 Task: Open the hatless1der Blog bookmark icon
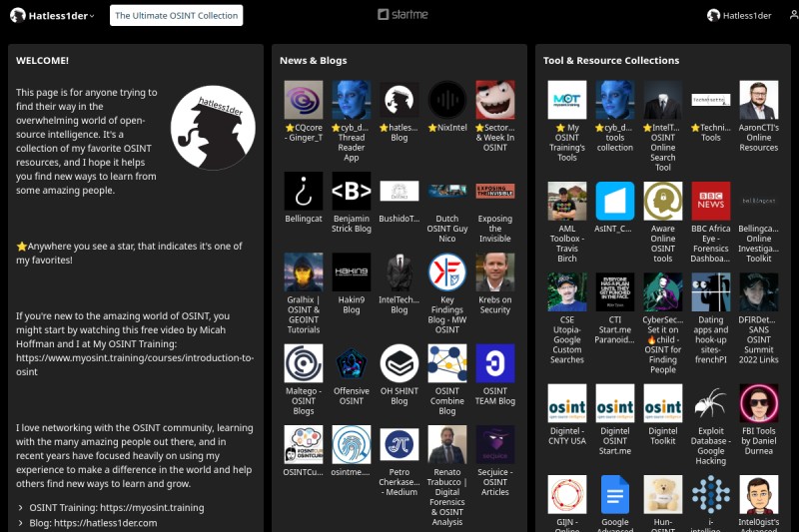[399, 100]
